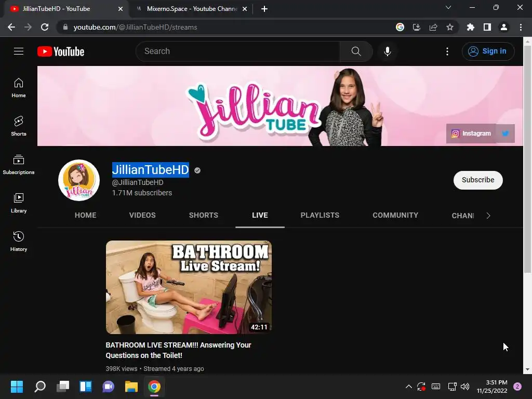Click the highlighted JillianTubeHD channel name
This screenshot has width=532, height=399.
[x=150, y=170]
